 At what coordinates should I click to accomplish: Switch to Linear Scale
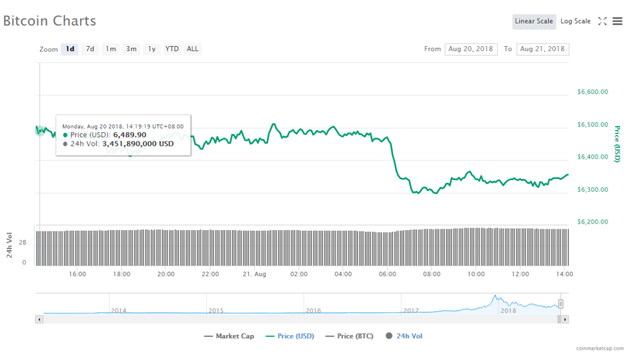533,22
